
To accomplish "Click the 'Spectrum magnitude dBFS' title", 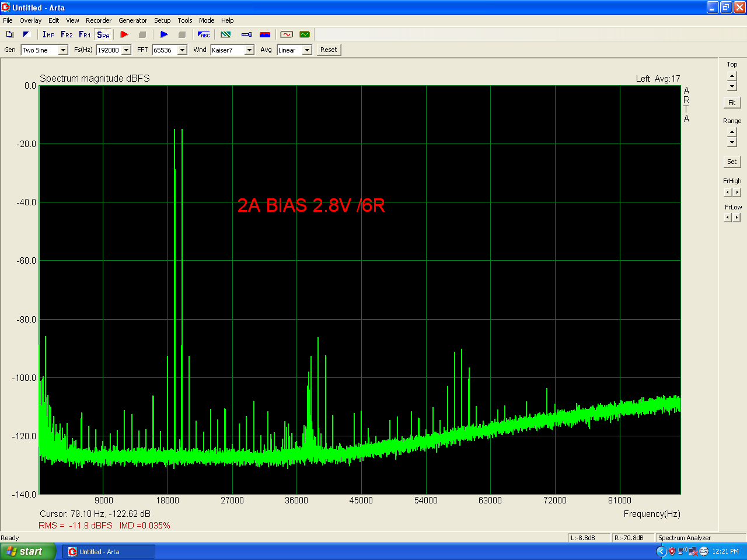I will [x=95, y=78].
